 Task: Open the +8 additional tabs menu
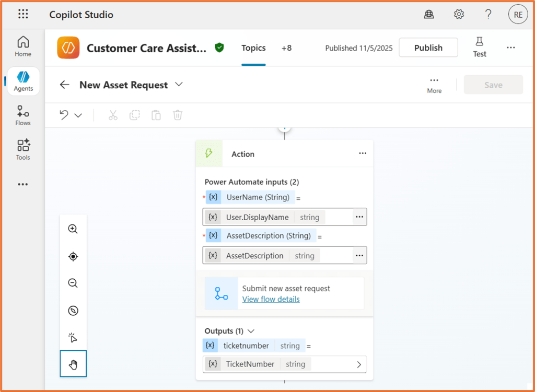(x=286, y=47)
